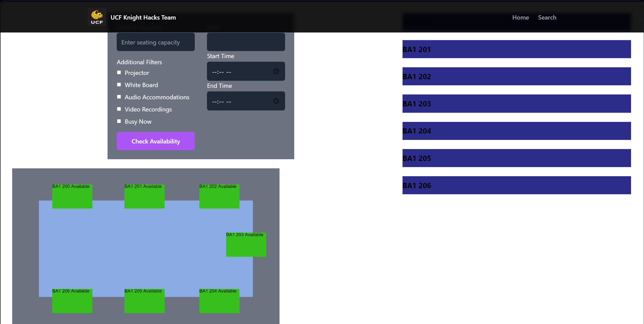Toggle Audio Accommodations checkbox

point(119,97)
